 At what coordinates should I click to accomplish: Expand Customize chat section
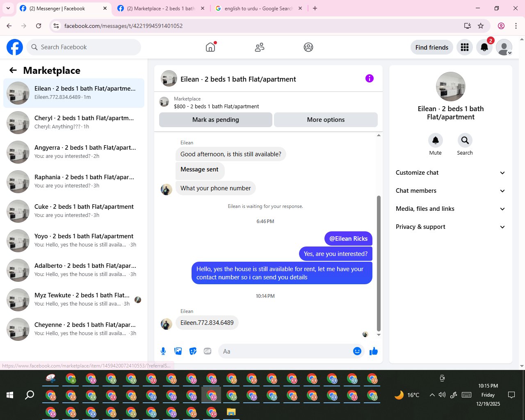450,173
